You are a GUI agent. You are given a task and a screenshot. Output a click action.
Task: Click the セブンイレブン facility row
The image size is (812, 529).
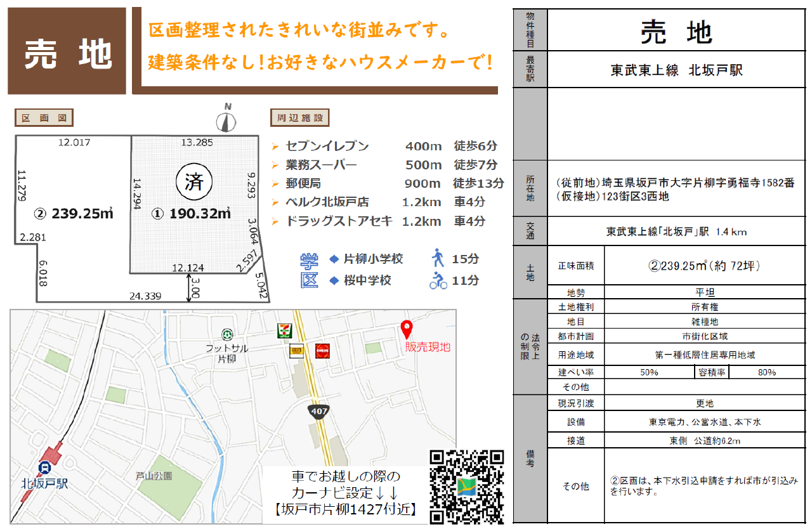384,147
